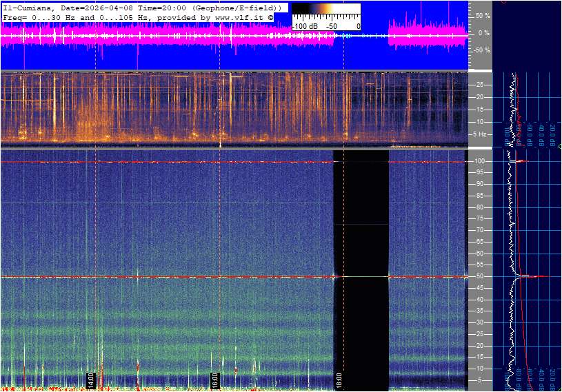Click the -50 % amplitude scale label
Image resolution: width=562 pixels, height=392 pixels.
point(481,50)
